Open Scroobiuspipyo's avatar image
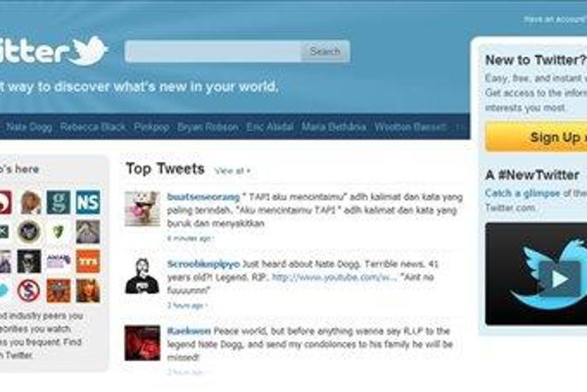Image resolution: width=587 pixels, height=392 pixels. 142,276
